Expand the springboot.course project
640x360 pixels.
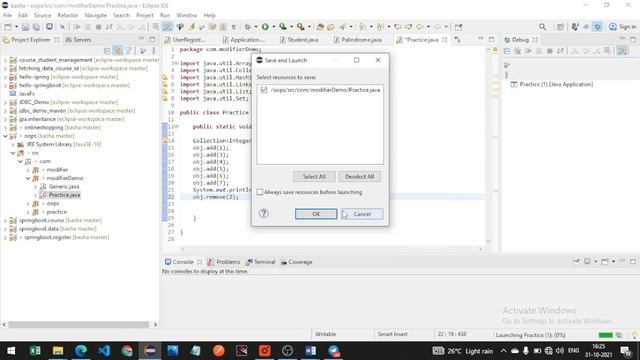click(5, 220)
